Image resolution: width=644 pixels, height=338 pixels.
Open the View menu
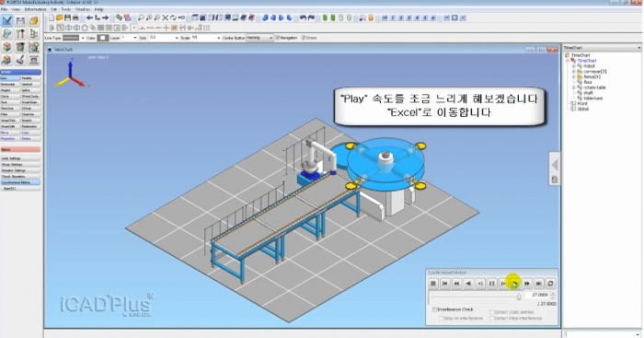(x=16, y=9)
